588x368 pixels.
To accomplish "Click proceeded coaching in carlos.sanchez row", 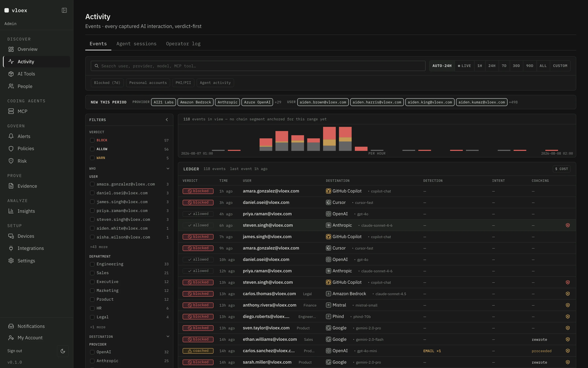I will tap(541, 351).
